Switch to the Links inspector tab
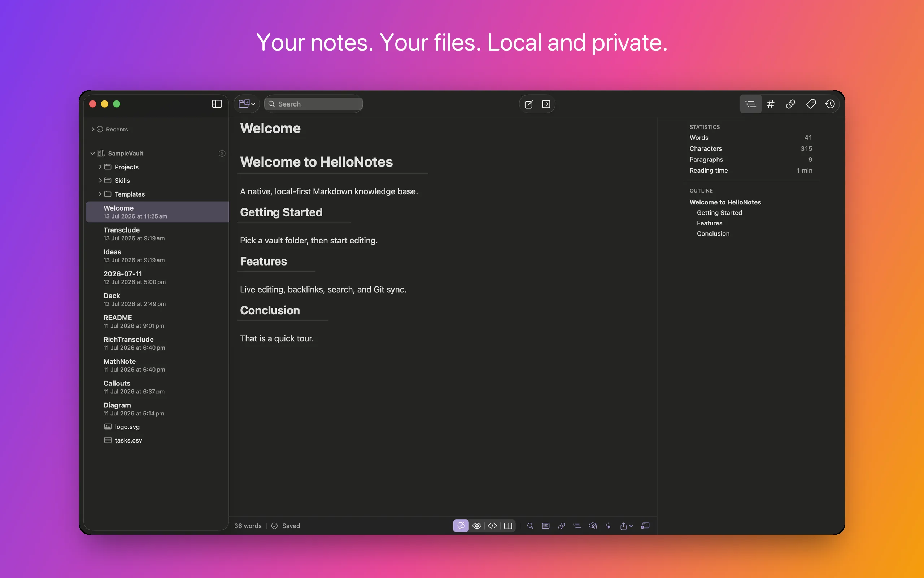 click(790, 104)
